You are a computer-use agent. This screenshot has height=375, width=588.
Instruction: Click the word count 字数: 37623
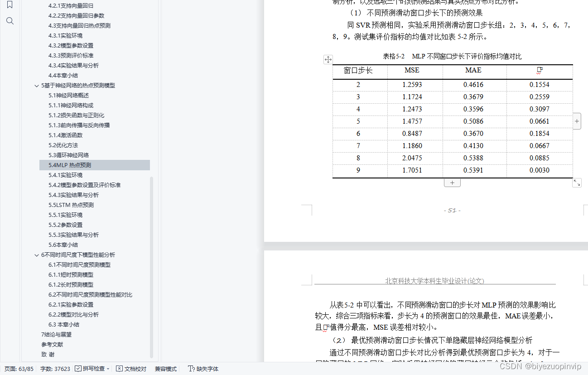pos(55,369)
